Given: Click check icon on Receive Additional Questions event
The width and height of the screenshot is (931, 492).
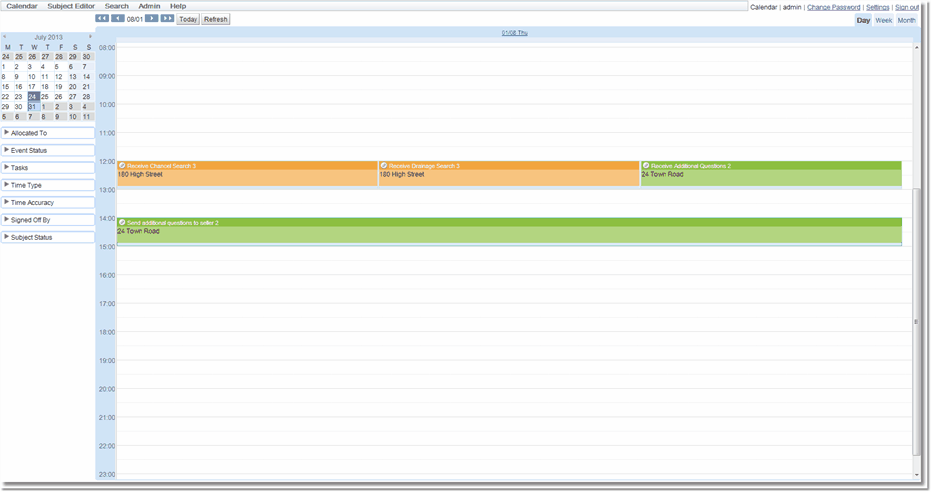Looking at the screenshot, I should (x=646, y=165).
